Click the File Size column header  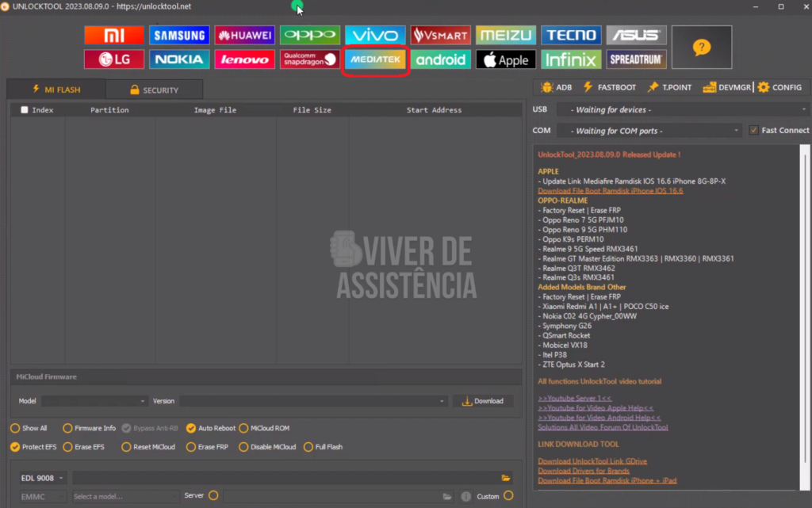312,109
